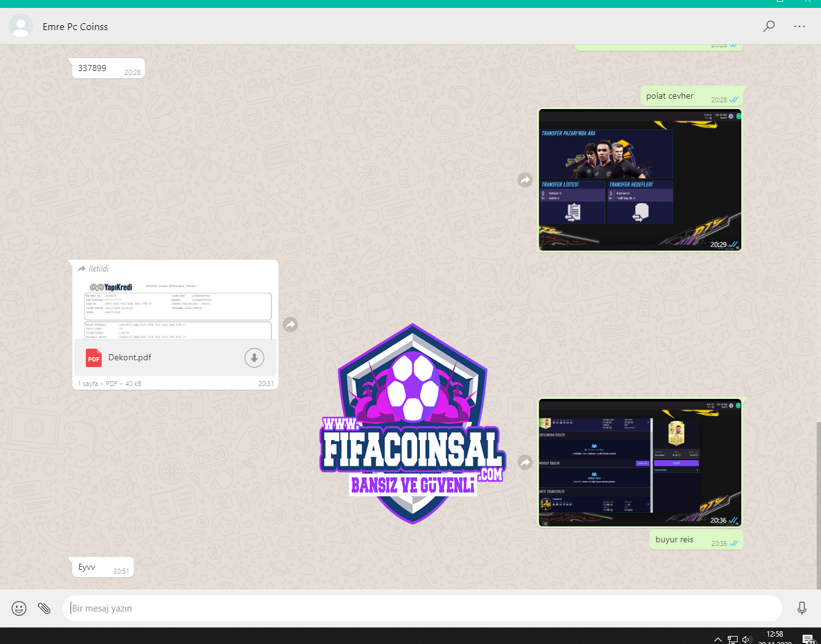
Task: Open the three-dot chat menu
Action: click(x=800, y=26)
